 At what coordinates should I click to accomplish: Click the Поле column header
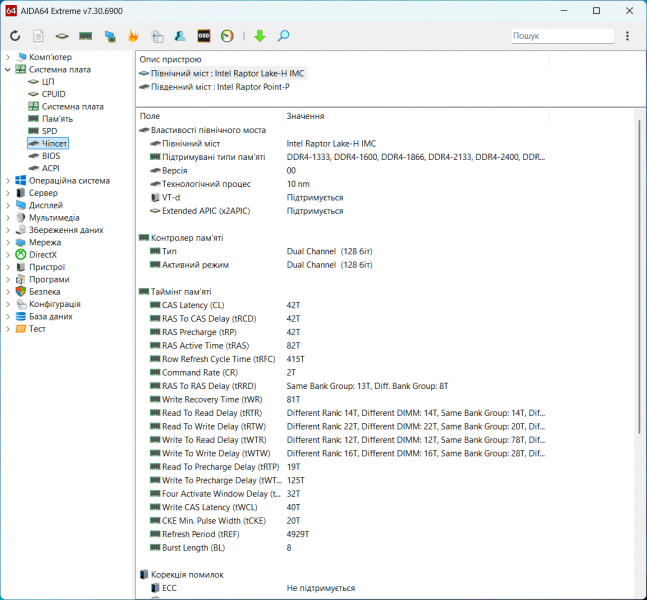[209, 116]
